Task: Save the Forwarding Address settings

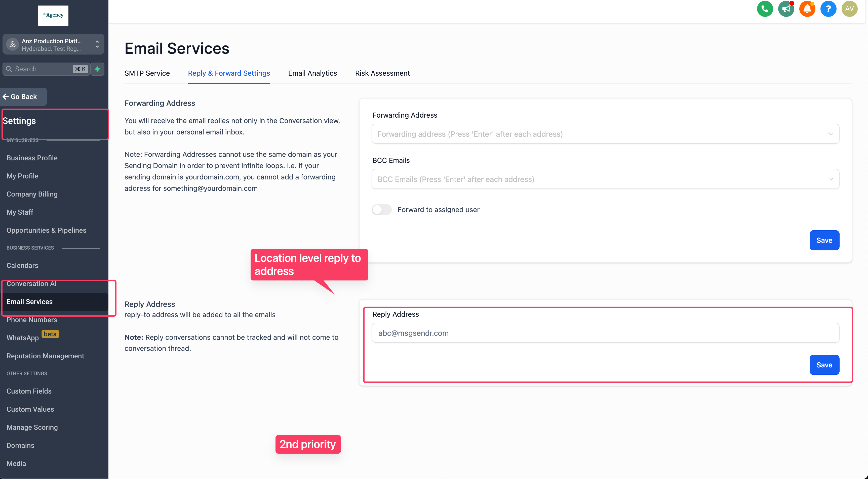Action: click(824, 240)
